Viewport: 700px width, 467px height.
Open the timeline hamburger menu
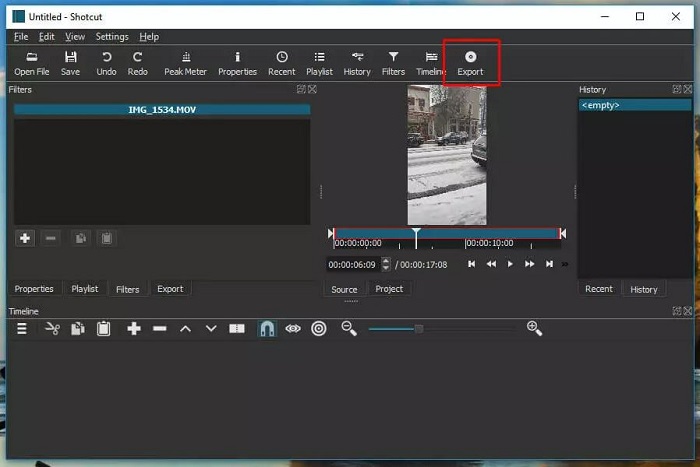point(22,328)
